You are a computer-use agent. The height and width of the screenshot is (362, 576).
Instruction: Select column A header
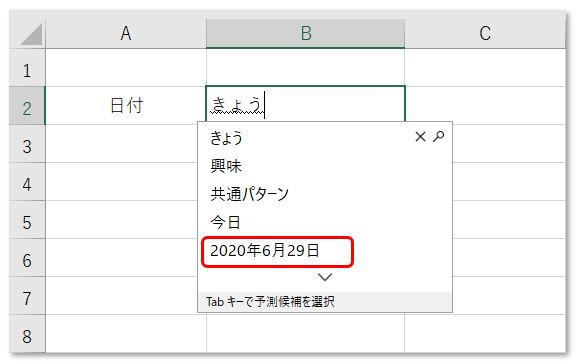pos(126,33)
